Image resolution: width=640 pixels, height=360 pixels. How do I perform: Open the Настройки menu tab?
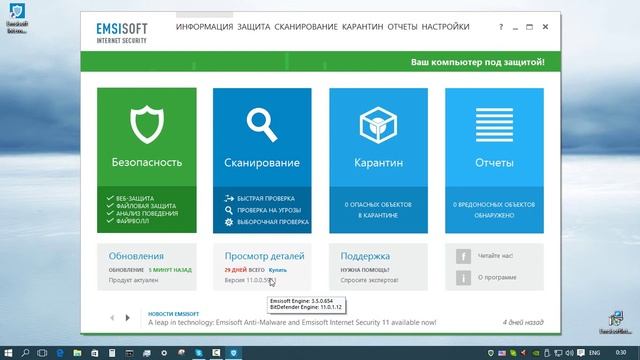click(445, 27)
